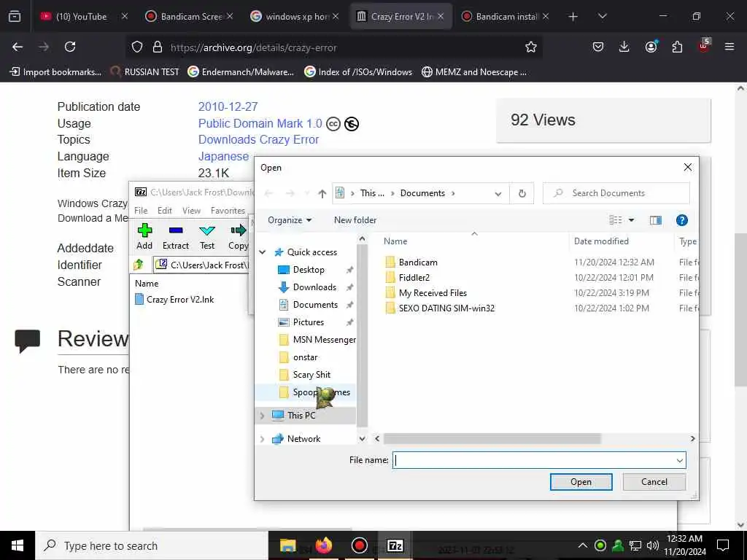Select the Bandicam folder

(x=418, y=262)
